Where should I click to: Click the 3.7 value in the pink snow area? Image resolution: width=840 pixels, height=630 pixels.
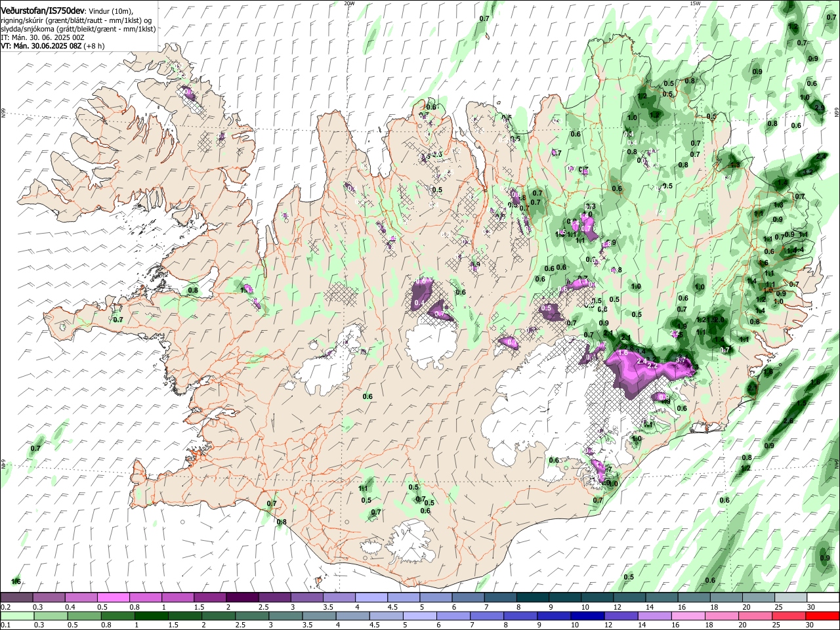coord(681,360)
